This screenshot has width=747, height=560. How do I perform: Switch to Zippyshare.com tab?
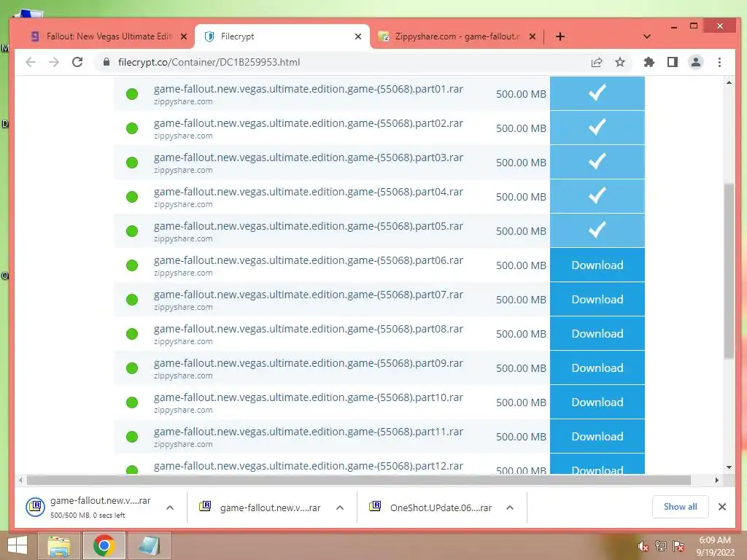coord(457,36)
